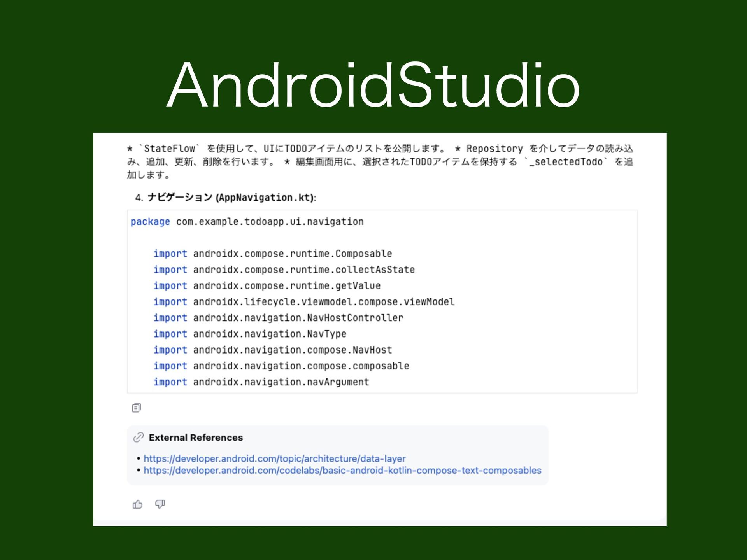The width and height of the screenshot is (747, 560).
Task: Click the import navArgument line
Action: click(261, 382)
